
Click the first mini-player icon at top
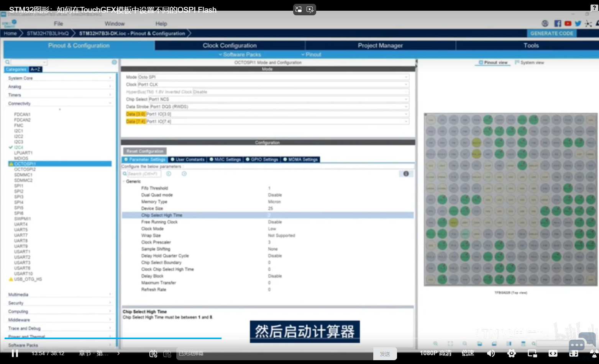pos(299,10)
